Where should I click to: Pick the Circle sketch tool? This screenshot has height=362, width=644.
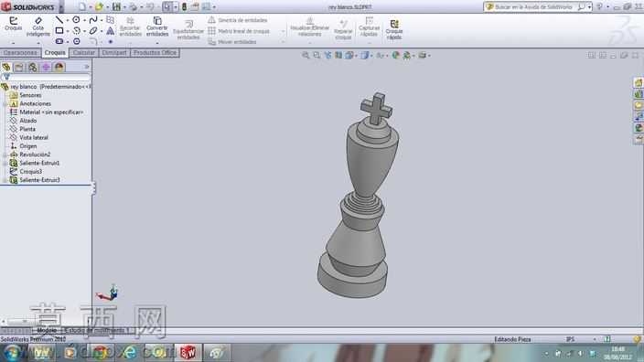[x=77, y=20]
